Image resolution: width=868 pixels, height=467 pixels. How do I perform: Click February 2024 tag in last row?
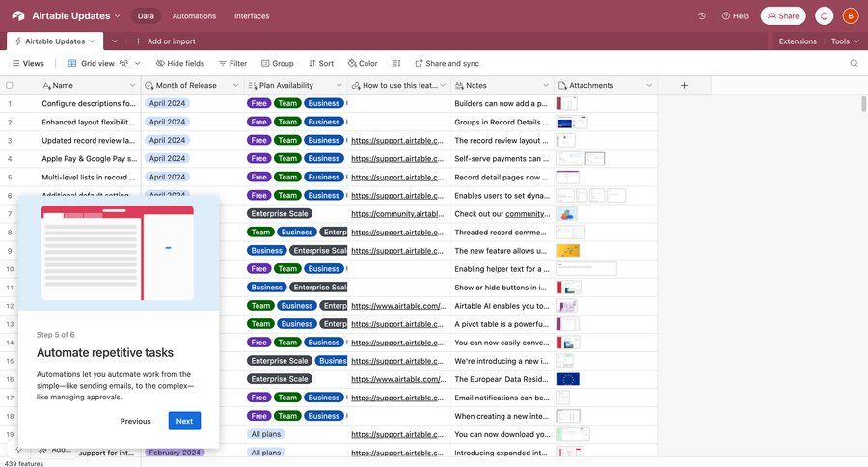point(175,453)
